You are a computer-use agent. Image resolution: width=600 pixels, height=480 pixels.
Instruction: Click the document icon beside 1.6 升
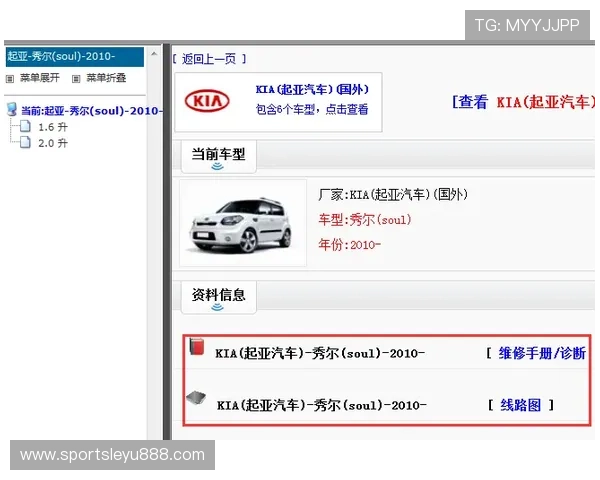(x=25, y=126)
